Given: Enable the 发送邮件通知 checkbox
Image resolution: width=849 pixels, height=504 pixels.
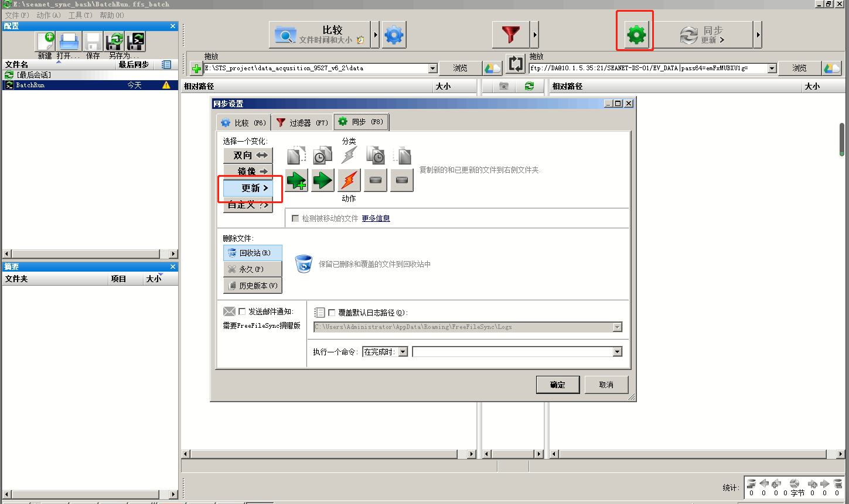Looking at the screenshot, I should pyautogui.click(x=242, y=311).
